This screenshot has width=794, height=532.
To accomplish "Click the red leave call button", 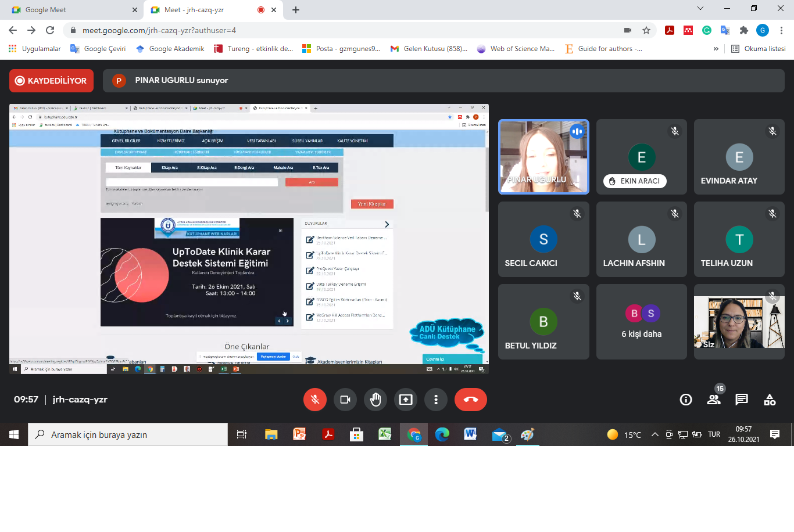I will [x=470, y=400].
